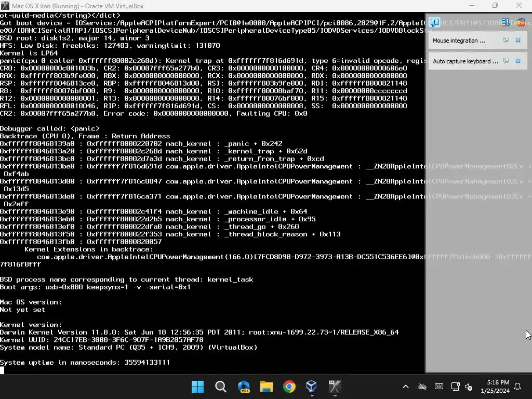Click the 'HFS: Low Disk' warning line
532x399 pixels.
tap(110, 46)
